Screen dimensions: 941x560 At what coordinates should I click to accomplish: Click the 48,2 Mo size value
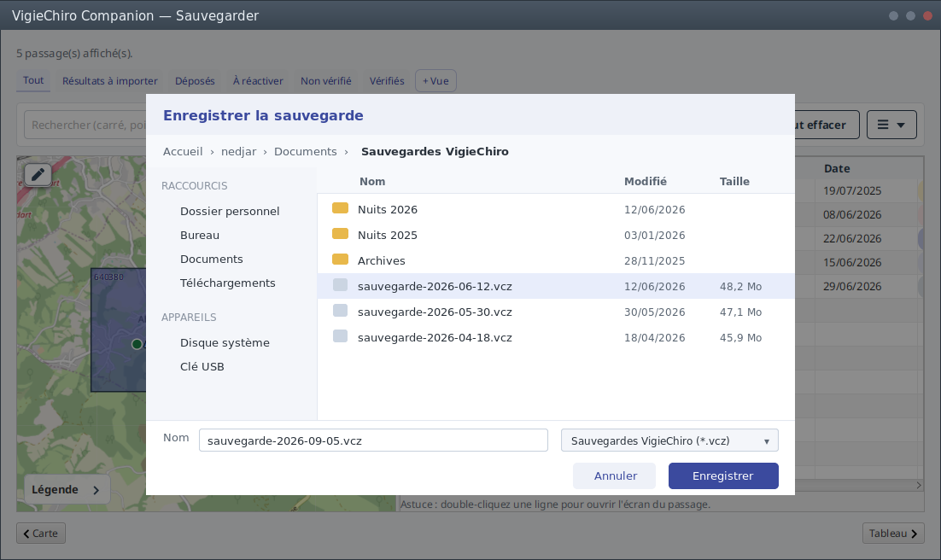coord(740,287)
